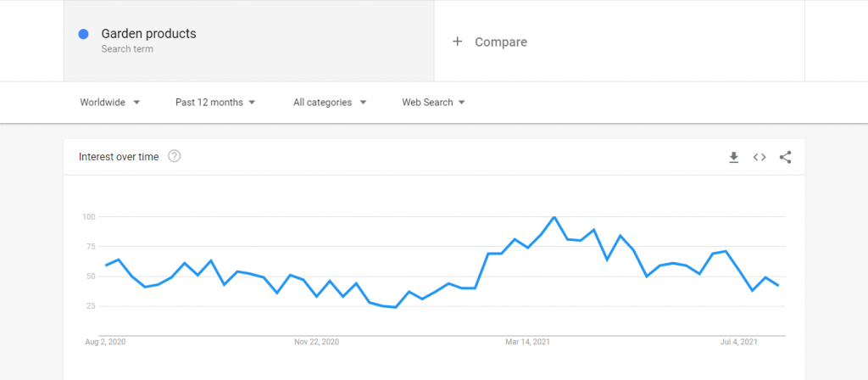Image resolution: width=868 pixels, height=380 pixels.
Task: Click the first data point of the trend line
Action: coord(106,265)
